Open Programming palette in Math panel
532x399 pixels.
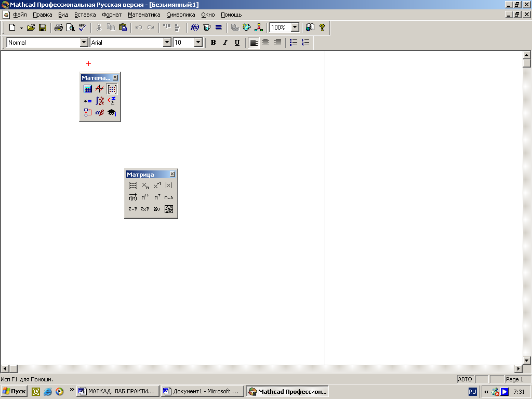coord(87,113)
